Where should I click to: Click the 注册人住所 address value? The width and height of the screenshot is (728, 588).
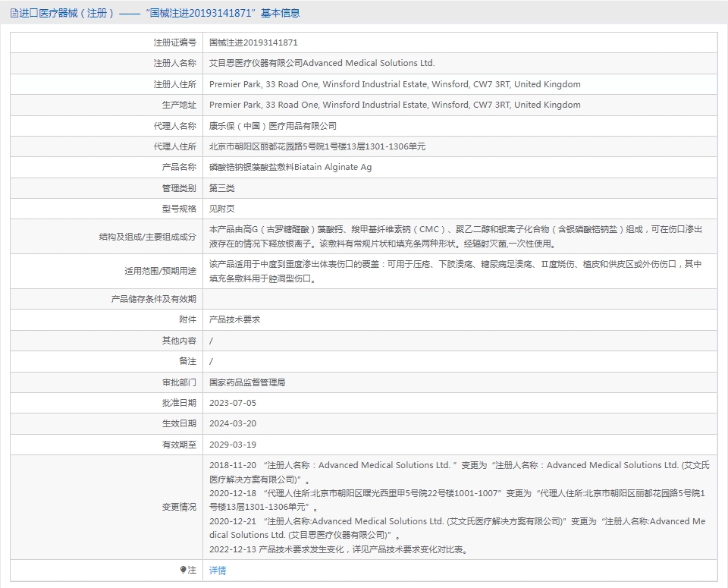[x=394, y=84]
